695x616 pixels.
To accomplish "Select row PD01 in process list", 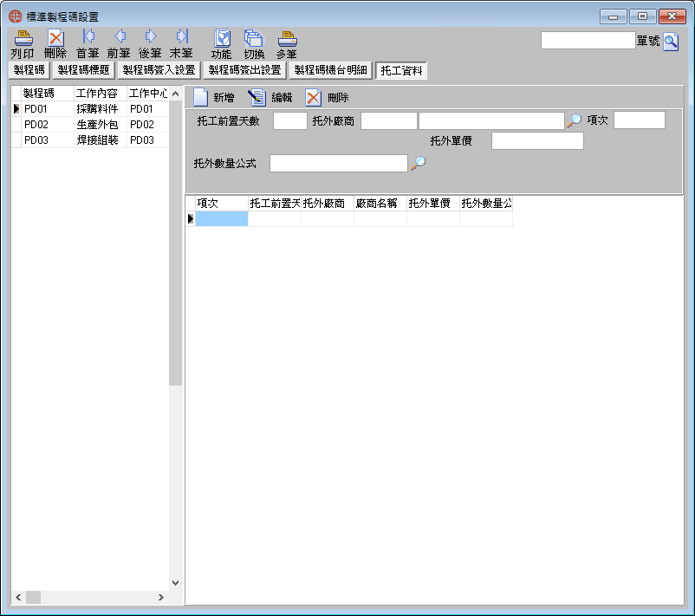I will (x=90, y=108).
